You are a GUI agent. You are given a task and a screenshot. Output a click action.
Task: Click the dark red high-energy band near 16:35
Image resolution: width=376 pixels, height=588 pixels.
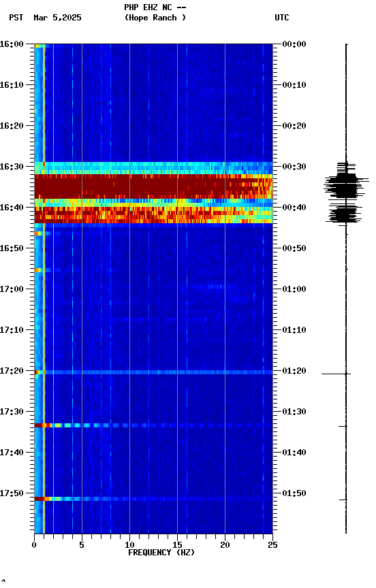(153, 186)
